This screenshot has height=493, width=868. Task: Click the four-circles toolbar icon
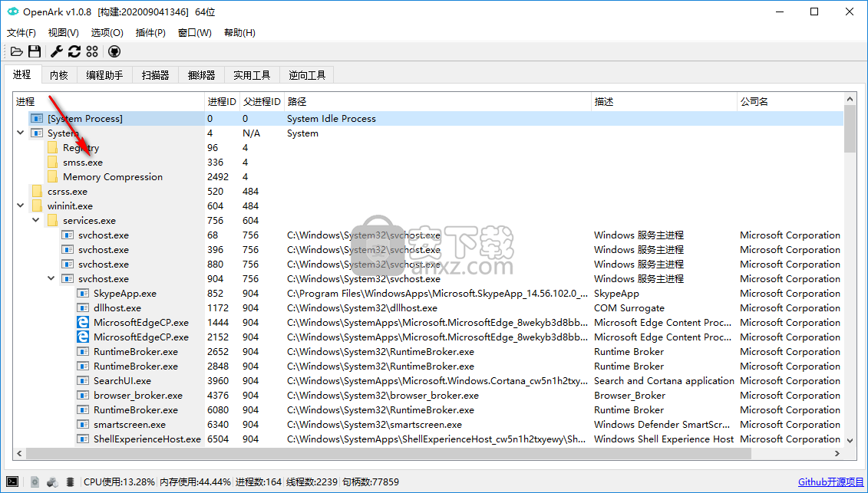(x=92, y=51)
